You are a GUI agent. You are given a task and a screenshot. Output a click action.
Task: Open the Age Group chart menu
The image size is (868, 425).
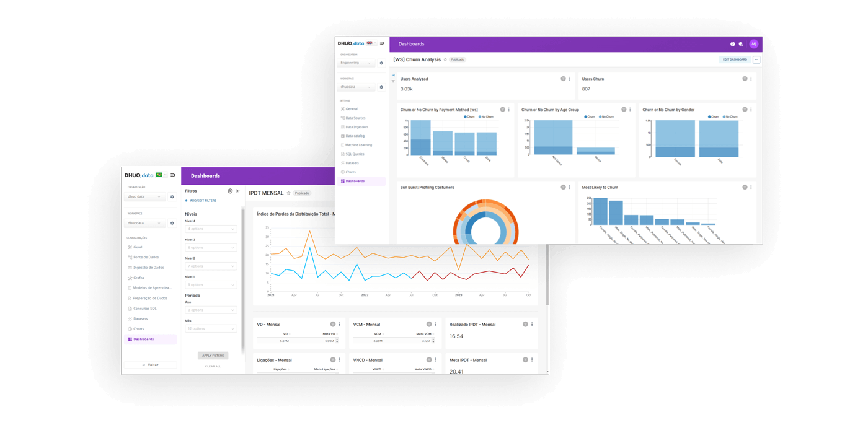(x=630, y=110)
